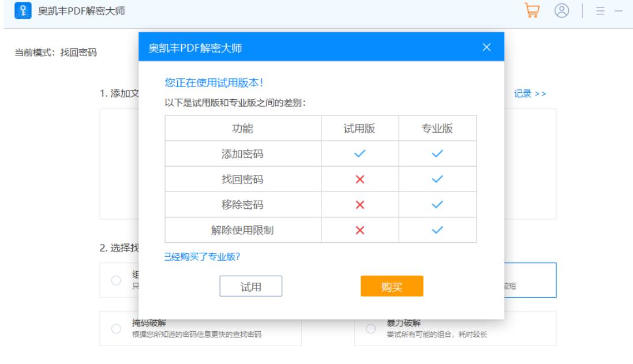633x364 pixels.
Task: Click the 您正在使用试用版本! heading
Action: pos(214,82)
